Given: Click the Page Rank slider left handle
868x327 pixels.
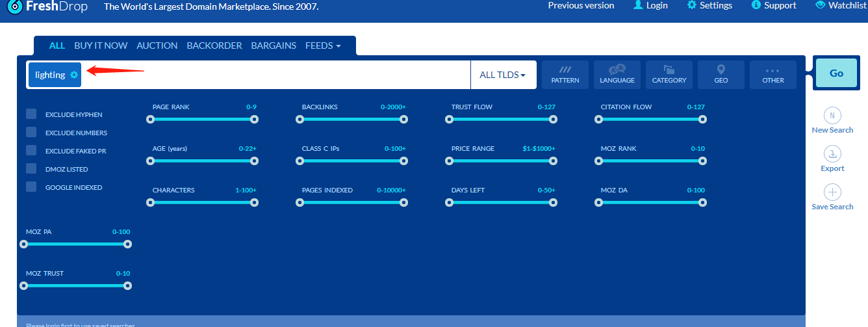Looking at the screenshot, I should pos(151,119).
